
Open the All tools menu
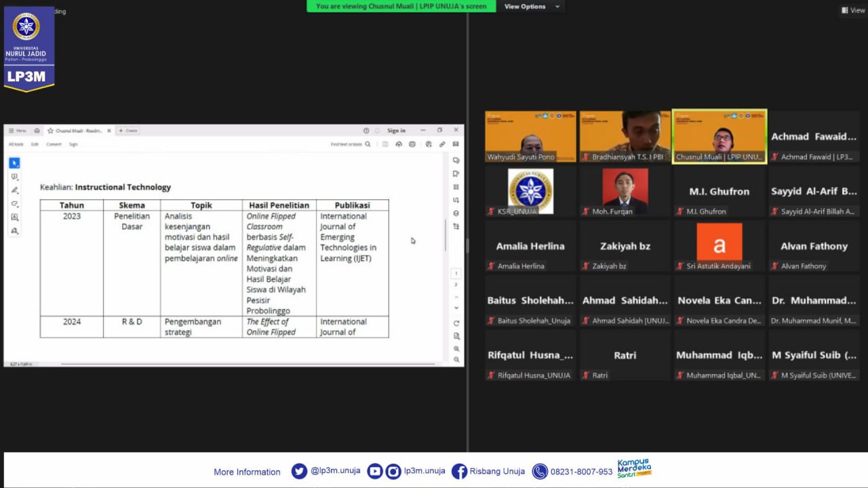point(16,144)
